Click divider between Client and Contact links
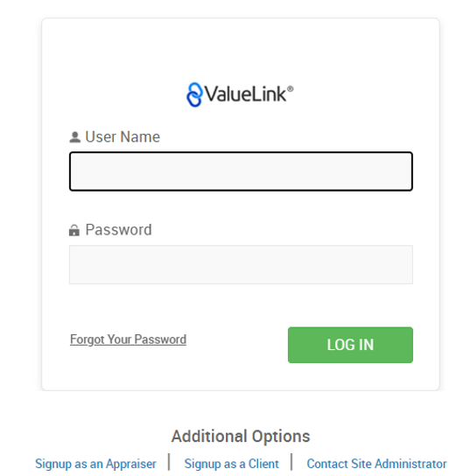 291,462
